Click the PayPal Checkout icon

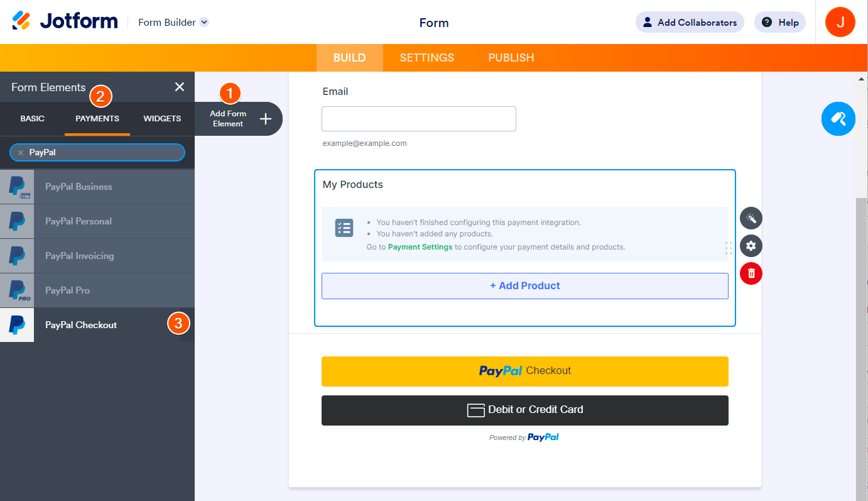pyautogui.click(x=17, y=325)
